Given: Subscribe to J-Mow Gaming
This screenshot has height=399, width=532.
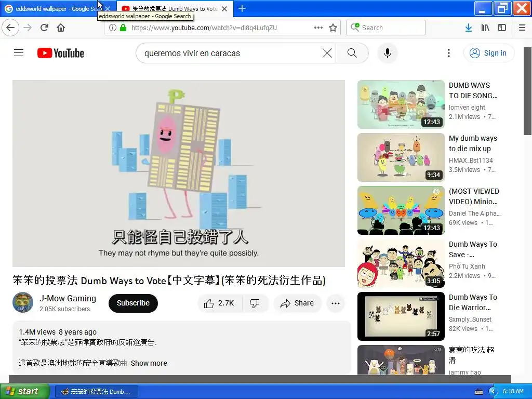Looking at the screenshot, I should [133, 303].
